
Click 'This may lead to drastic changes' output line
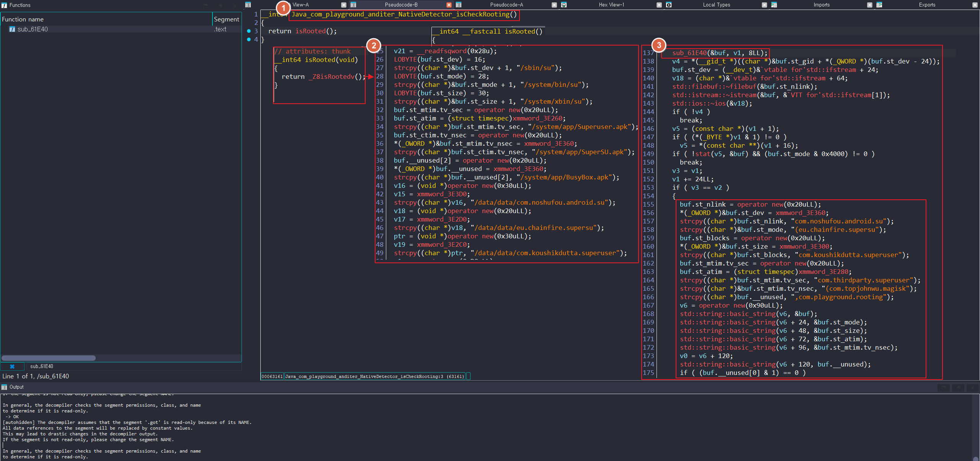tap(80, 434)
